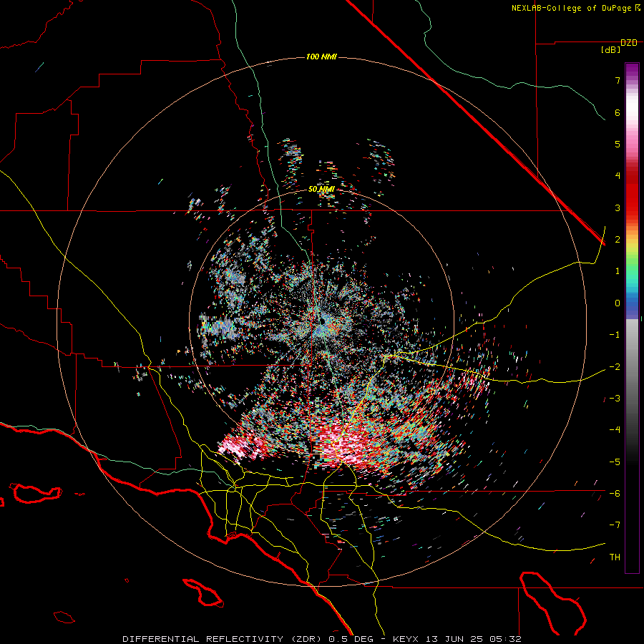The image size is (644, 644).
Task: Click the ZDR color scale bar
Action: click(632, 318)
